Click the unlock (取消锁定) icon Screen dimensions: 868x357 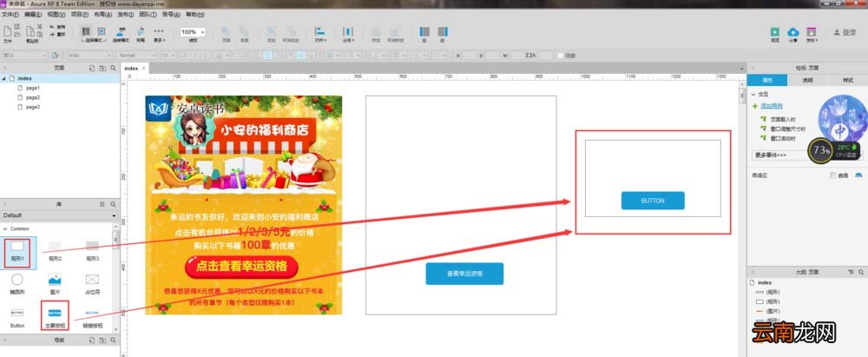pyautogui.click(x=395, y=31)
